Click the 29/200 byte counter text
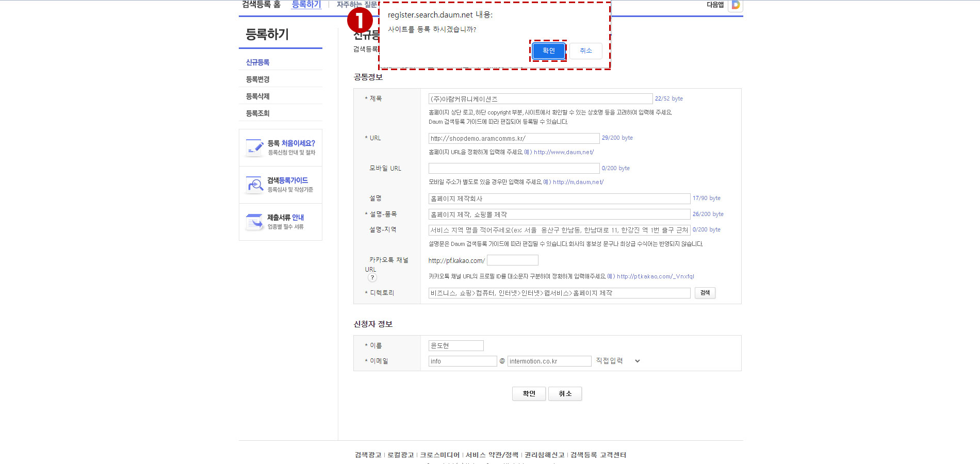 click(617, 138)
